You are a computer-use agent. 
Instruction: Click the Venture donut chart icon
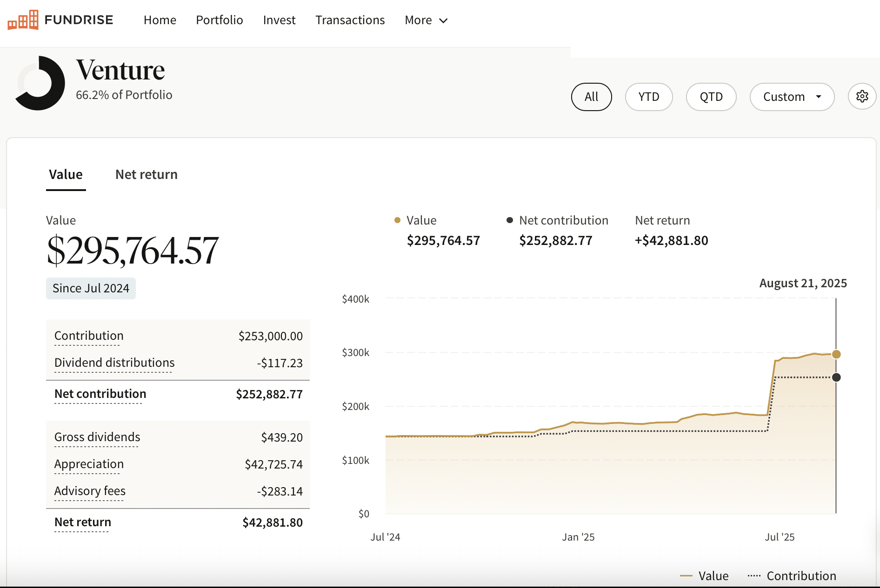40,83
